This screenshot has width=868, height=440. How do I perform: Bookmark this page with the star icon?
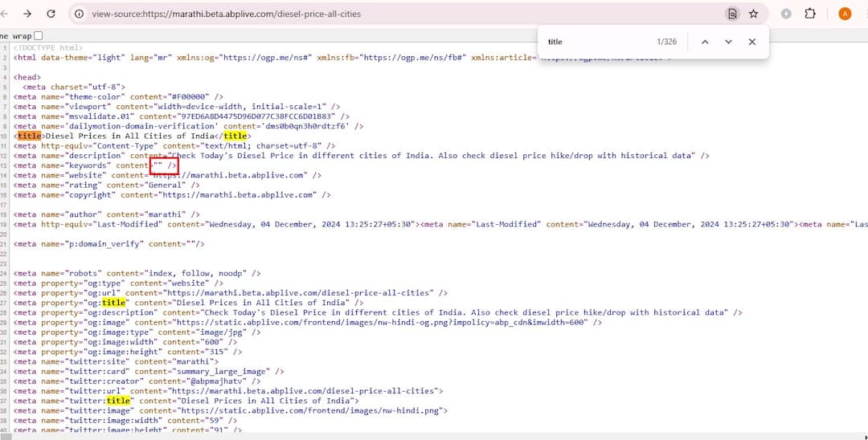[x=753, y=14]
